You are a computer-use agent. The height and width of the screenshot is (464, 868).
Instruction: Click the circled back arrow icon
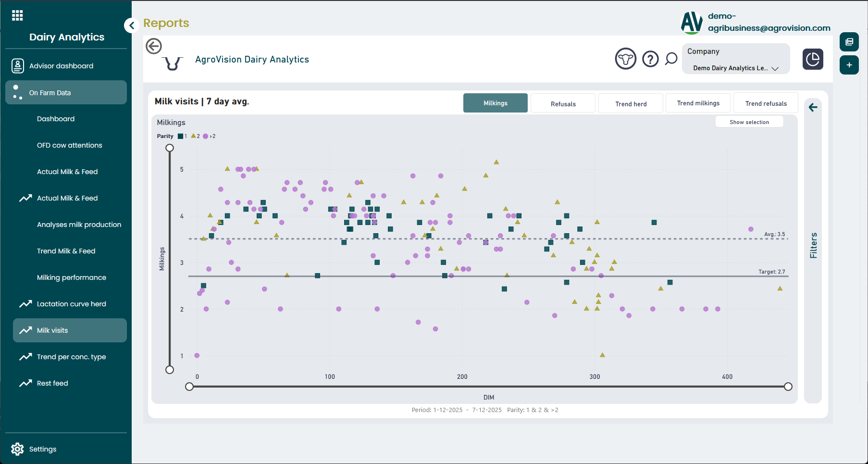pos(154,46)
